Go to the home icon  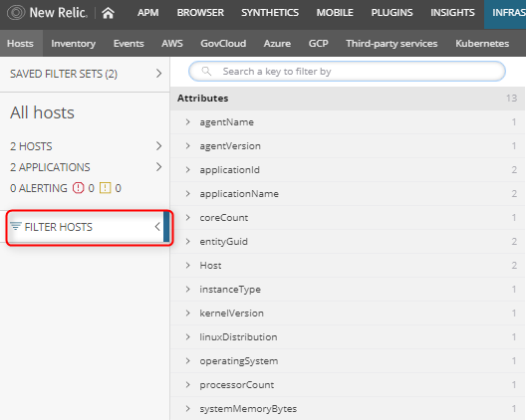[x=108, y=13]
